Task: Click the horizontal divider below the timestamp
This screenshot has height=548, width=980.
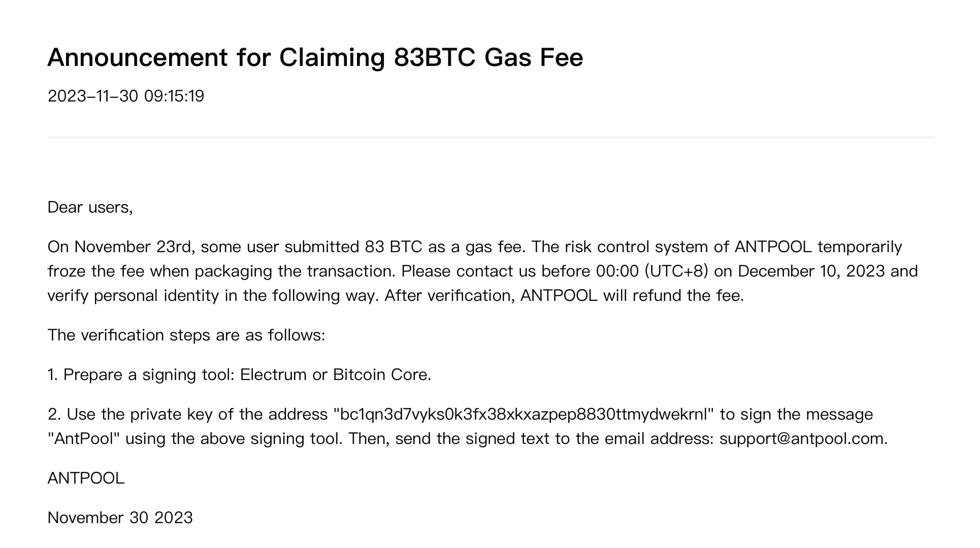Action: [x=491, y=138]
